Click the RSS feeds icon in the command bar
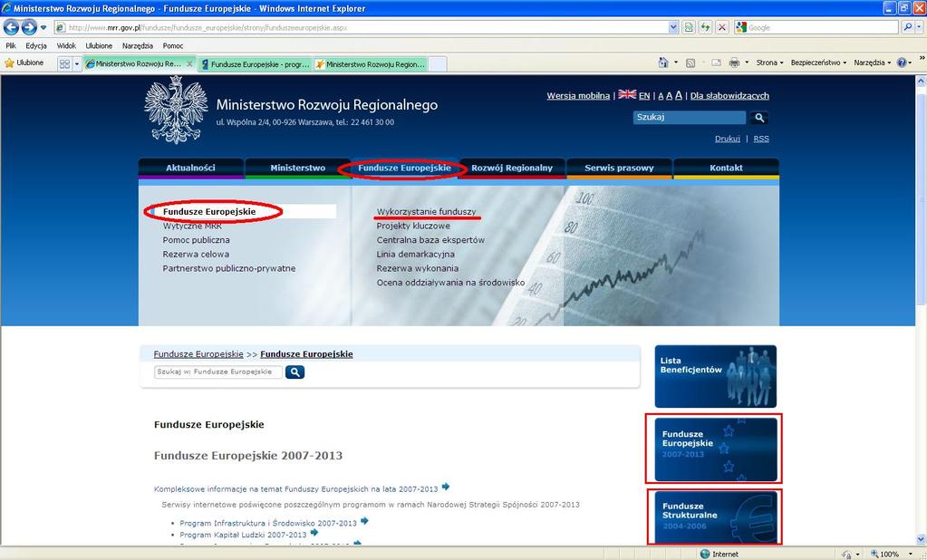The image size is (927, 560). pyautogui.click(x=690, y=63)
